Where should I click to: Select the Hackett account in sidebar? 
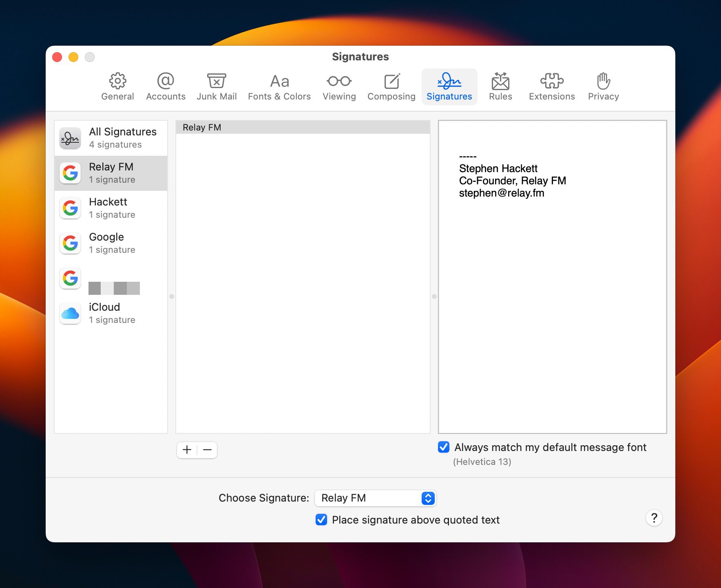pyautogui.click(x=111, y=208)
